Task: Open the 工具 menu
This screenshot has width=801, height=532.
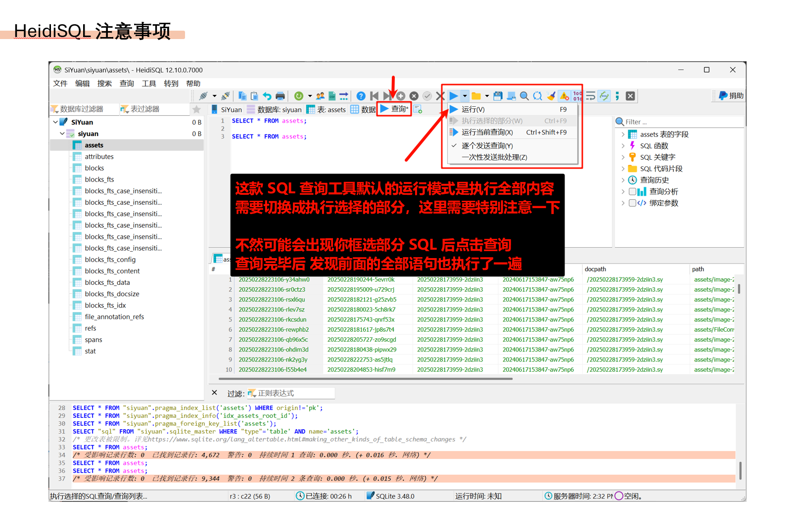Action: [x=148, y=84]
